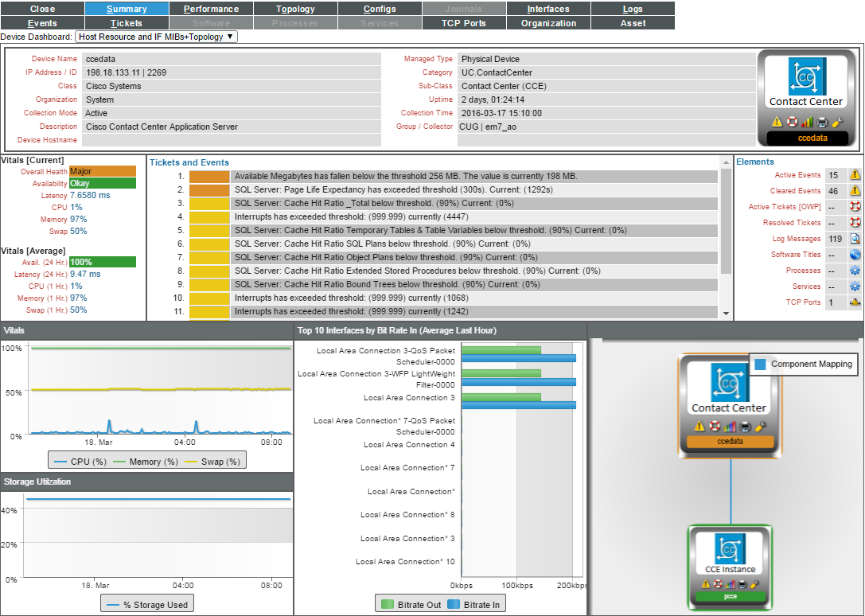Viewport: 865px width, 616px height.
Task: Click the Tickets and Events scrollbar up arrow
Action: pos(726,162)
